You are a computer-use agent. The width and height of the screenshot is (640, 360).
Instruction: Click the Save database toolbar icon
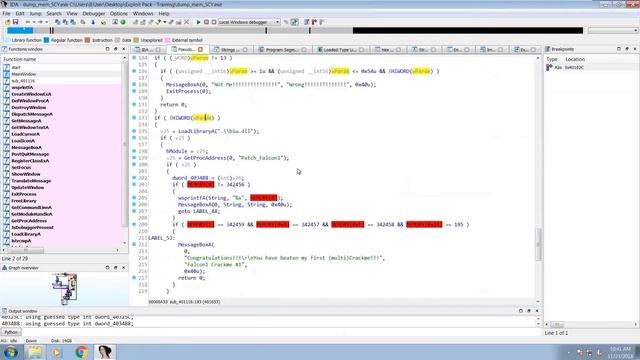click(x=16, y=22)
